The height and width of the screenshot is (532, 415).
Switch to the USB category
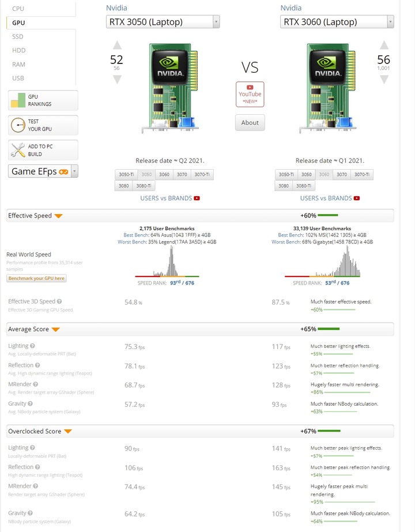pos(18,78)
